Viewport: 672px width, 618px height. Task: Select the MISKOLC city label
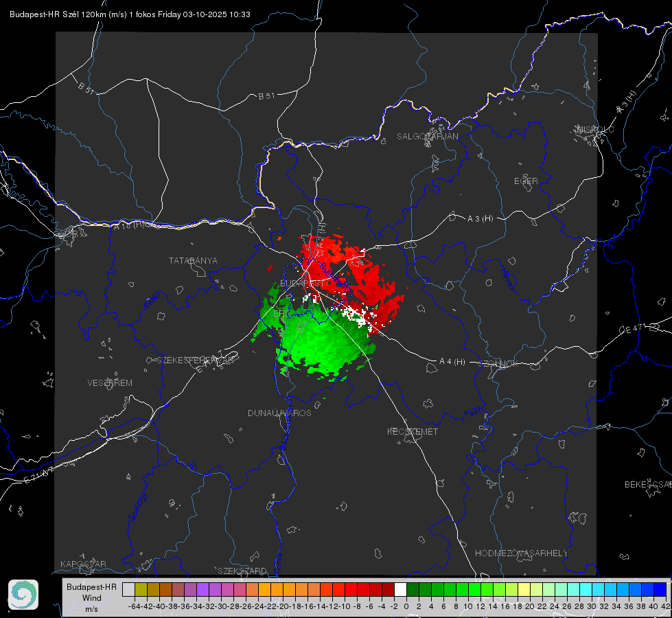[x=595, y=129]
